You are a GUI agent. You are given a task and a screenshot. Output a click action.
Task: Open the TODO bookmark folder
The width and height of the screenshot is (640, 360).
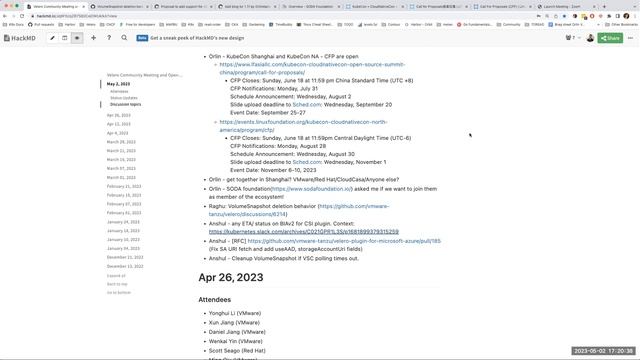tap(346, 24)
